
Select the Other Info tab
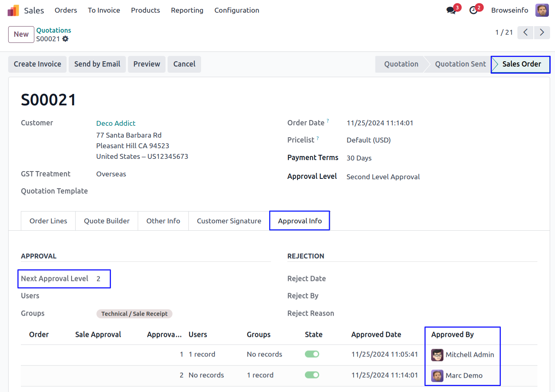(x=163, y=221)
